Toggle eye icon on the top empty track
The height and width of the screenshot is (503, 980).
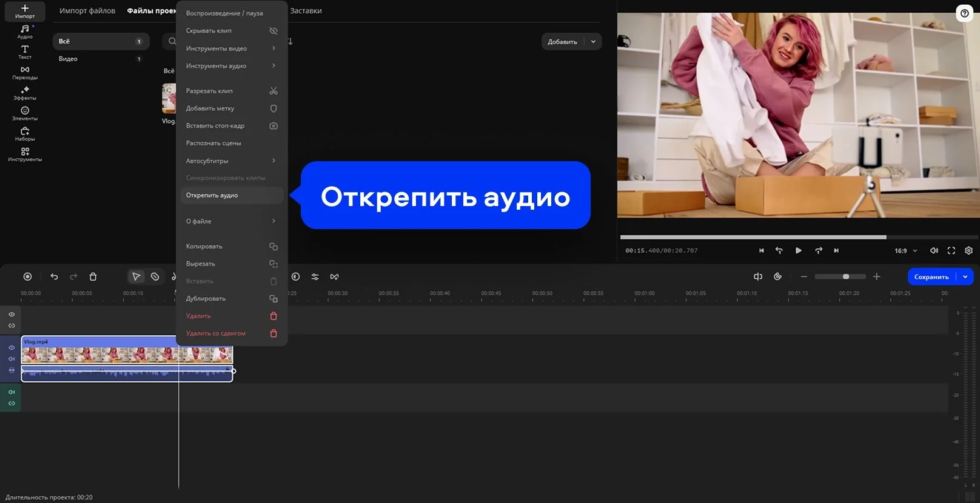click(12, 314)
